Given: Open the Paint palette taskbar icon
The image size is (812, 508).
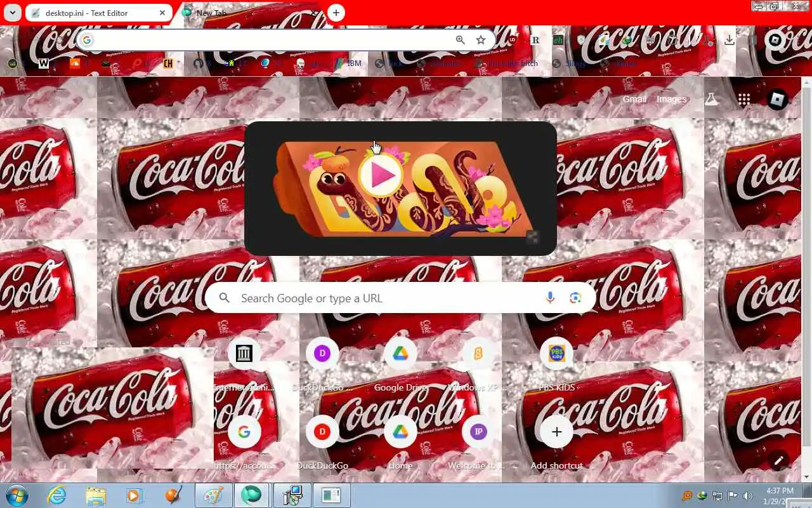Looking at the screenshot, I should pyautogui.click(x=213, y=495).
